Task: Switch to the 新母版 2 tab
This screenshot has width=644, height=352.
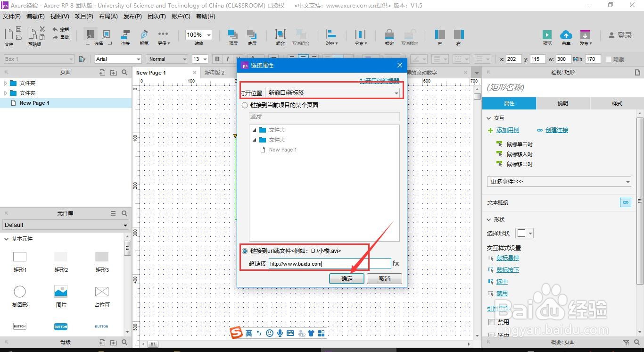Action: (x=215, y=73)
